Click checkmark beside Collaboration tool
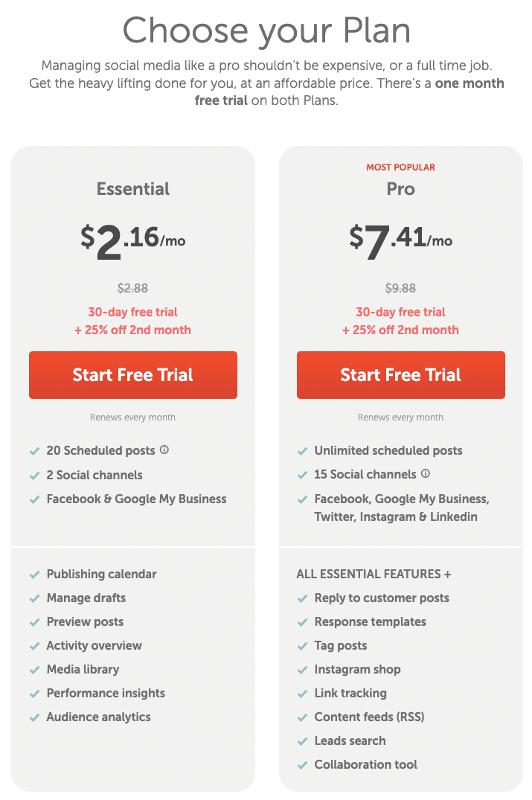Screen dimensions: 532x800 (x=303, y=765)
